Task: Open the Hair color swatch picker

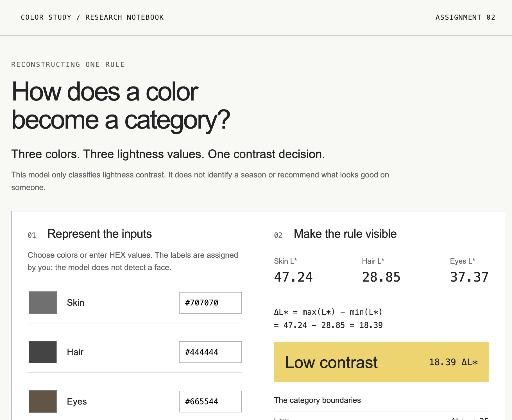Action: (43, 352)
